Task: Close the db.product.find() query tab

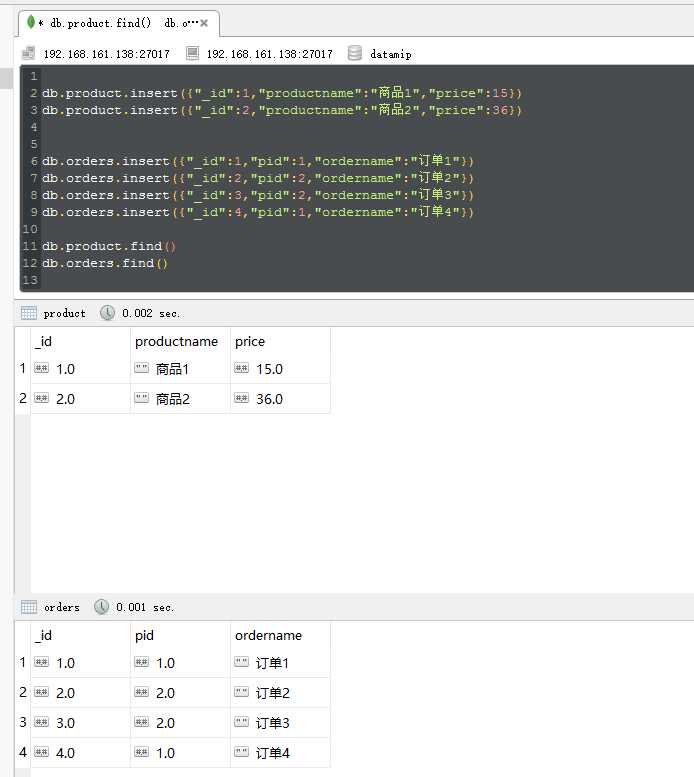Action: [x=204, y=23]
